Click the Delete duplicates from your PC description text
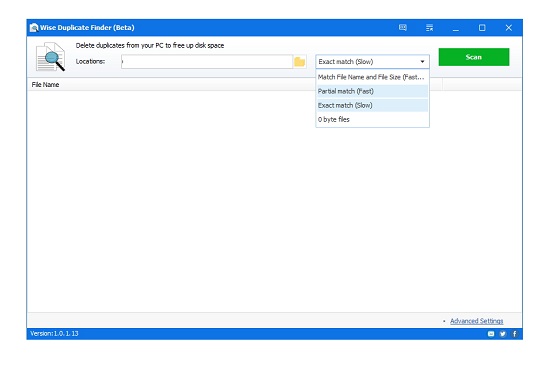The width and height of the screenshot is (550, 365). pyautogui.click(x=150, y=45)
